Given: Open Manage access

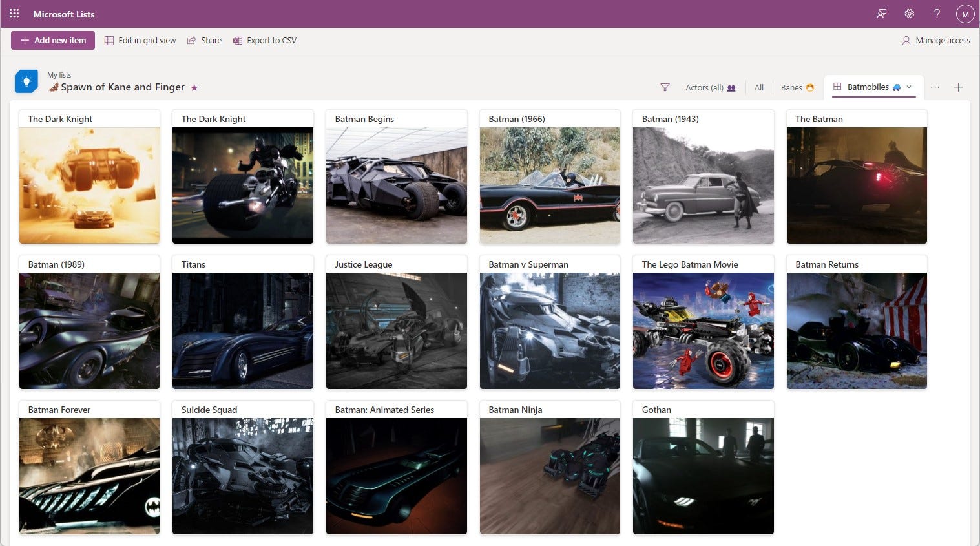Looking at the screenshot, I should click(936, 40).
